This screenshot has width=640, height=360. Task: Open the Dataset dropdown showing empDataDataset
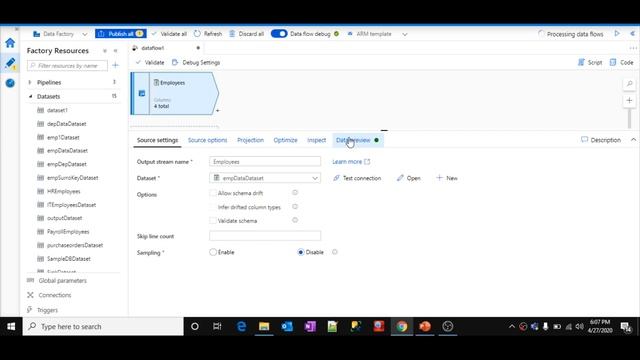(265, 178)
